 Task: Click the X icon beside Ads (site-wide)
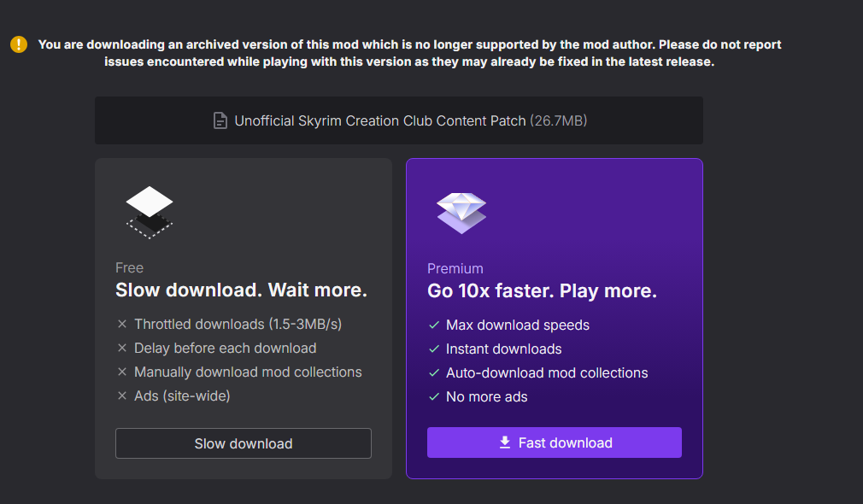click(x=122, y=396)
